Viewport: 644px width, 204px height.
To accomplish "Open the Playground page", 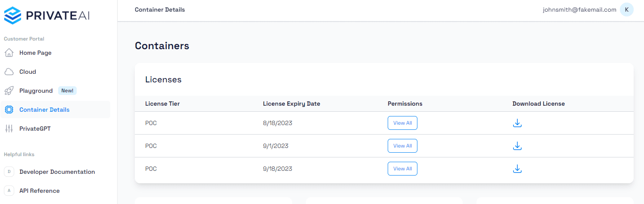I will click(36, 91).
